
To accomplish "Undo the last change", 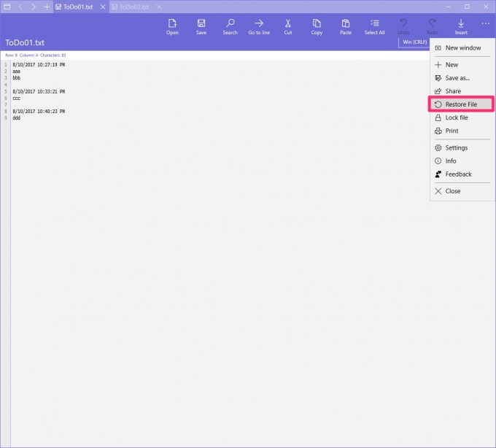I will [403, 26].
